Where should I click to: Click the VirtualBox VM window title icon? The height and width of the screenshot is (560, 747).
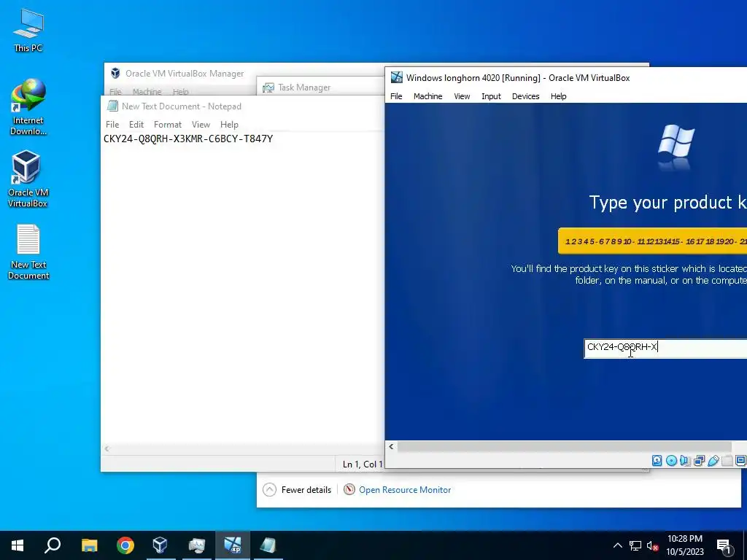tap(396, 77)
